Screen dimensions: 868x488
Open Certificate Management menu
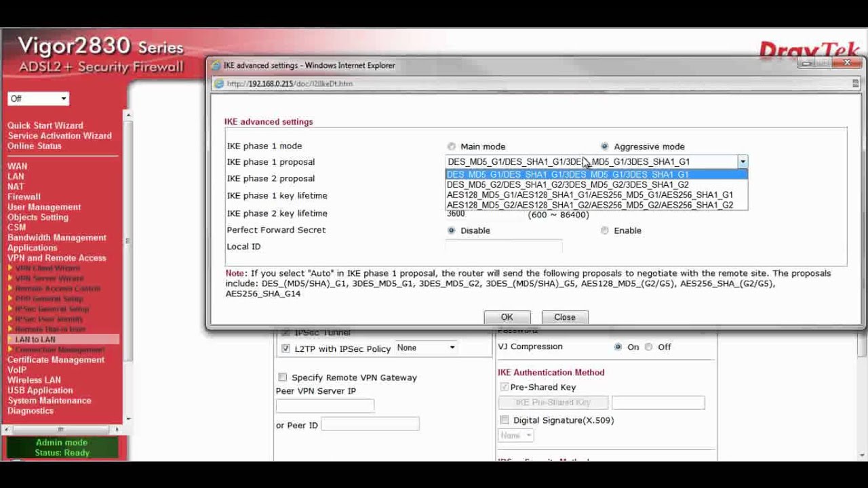click(x=56, y=359)
